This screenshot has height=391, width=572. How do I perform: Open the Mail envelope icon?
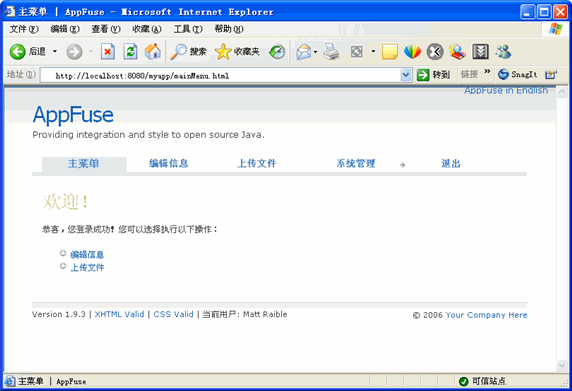pyautogui.click(x=304, y=52)
